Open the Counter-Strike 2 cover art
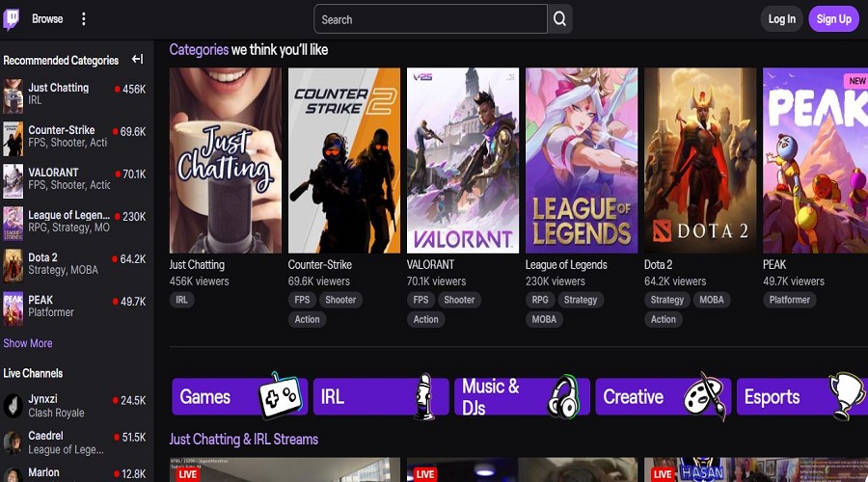 (343, 160)
